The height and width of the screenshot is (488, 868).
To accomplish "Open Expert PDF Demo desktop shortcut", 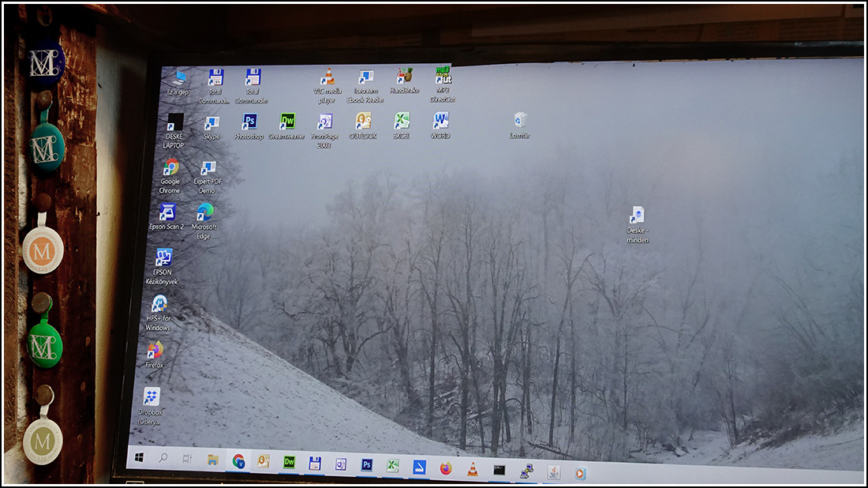I will tap(208, 177).
